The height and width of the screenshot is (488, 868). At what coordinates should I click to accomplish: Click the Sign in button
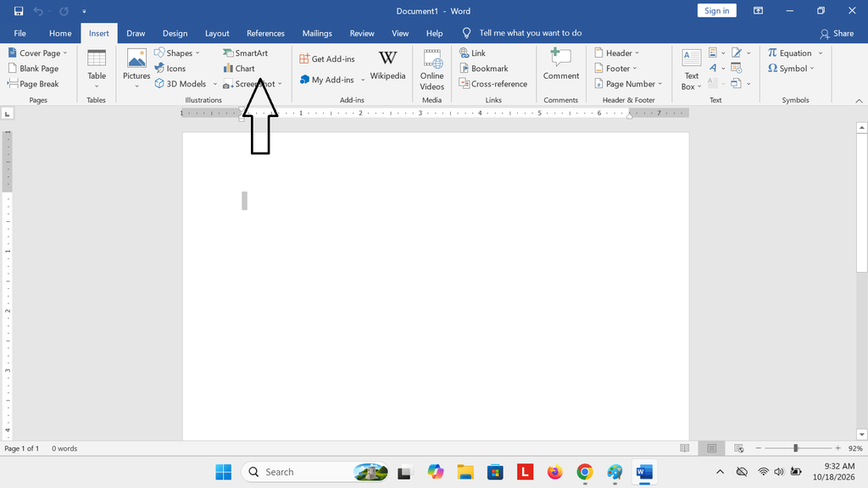(x=717, y=11)
